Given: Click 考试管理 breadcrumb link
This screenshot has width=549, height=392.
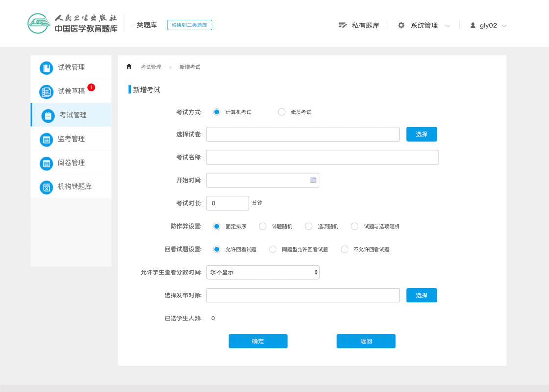Looking at the screenshot, I should coord(151,67).
